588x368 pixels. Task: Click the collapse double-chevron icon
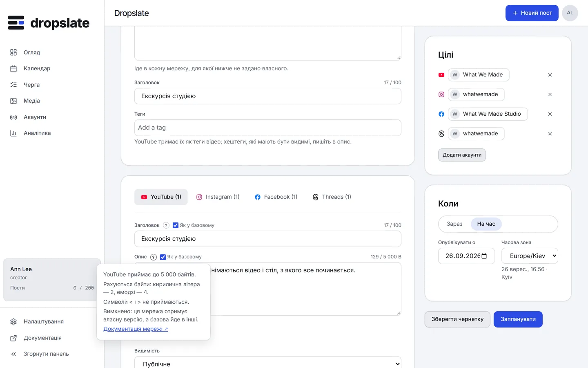(13, 354)
